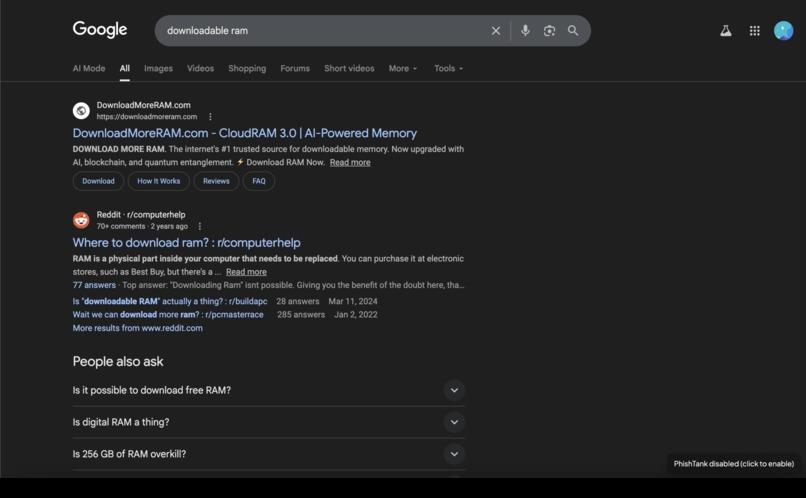Click the 'Jan 2, 2022' date text
This screenshot has height=498, width=806.
pyautogui.click(x=356, y=315)
